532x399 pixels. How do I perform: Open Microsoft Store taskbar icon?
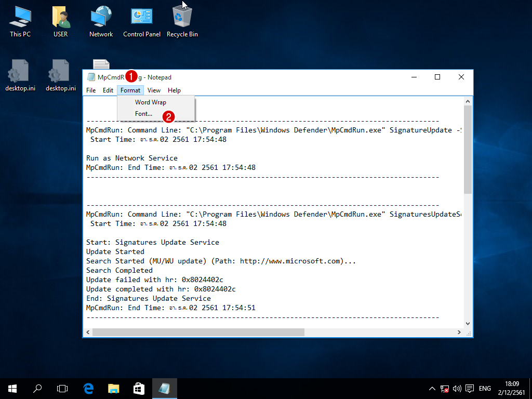click(139, 388)
